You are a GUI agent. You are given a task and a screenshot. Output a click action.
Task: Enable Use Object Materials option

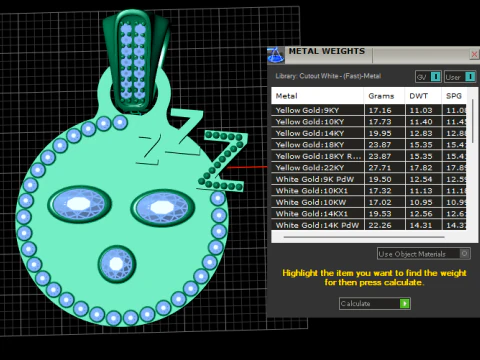pos(424,254)
